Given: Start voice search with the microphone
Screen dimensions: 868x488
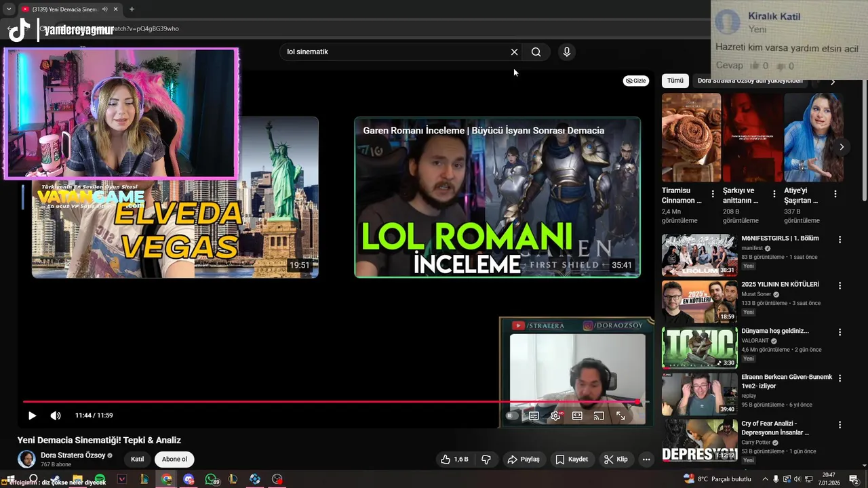Looking at the screenshot, I should click(567, 52).
